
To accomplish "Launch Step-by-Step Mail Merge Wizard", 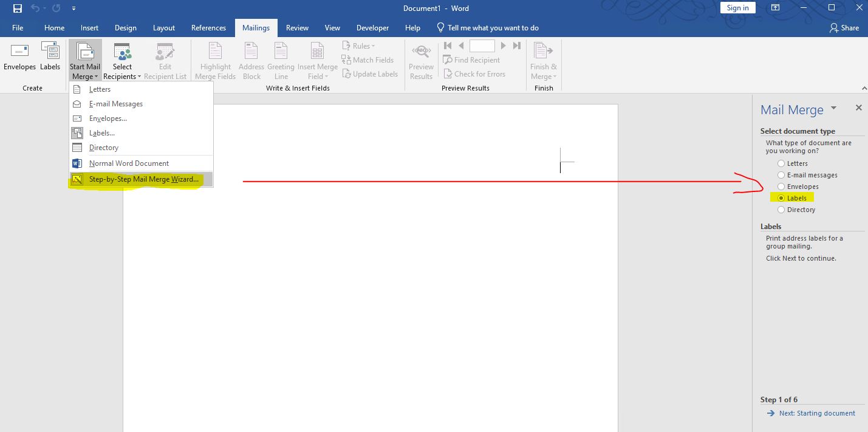I will [x=141, y=179].
